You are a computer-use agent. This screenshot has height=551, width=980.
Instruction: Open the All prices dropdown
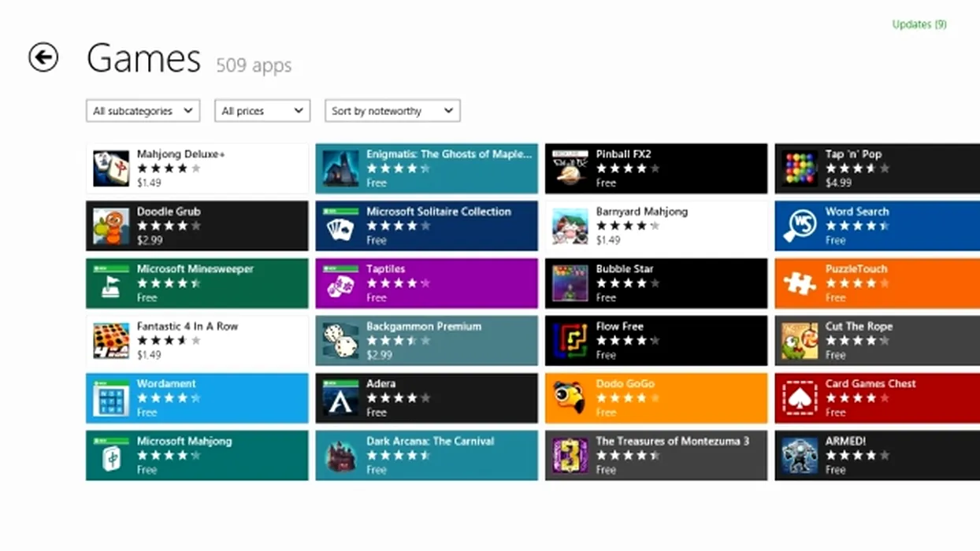tap(262, 111)
